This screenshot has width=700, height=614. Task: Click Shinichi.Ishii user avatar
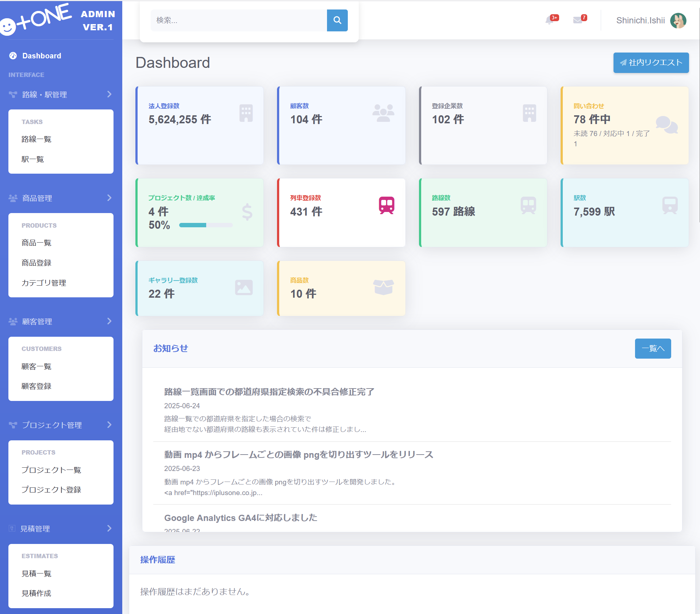[678, 20]
